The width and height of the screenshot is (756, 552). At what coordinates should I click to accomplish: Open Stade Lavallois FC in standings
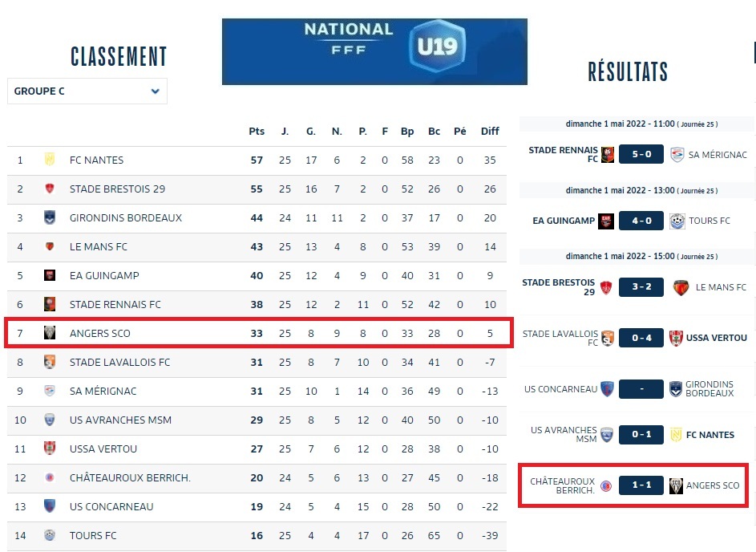point(120,362)
